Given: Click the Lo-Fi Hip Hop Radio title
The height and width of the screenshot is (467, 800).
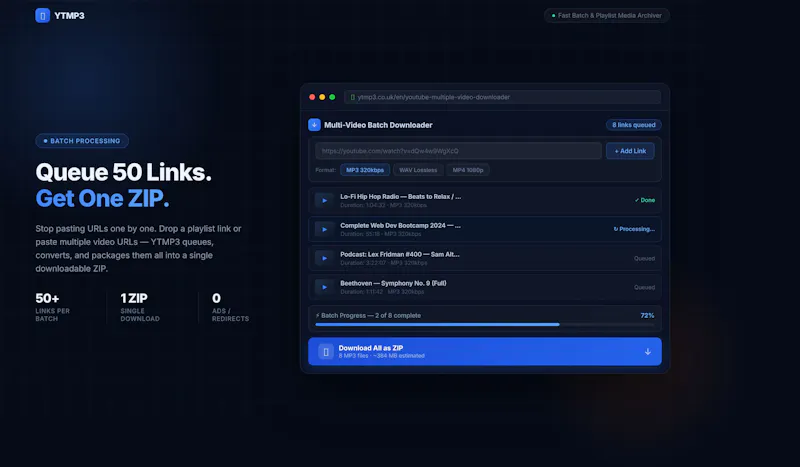Looking at the screenshot, I should click(x=401, y=196).
